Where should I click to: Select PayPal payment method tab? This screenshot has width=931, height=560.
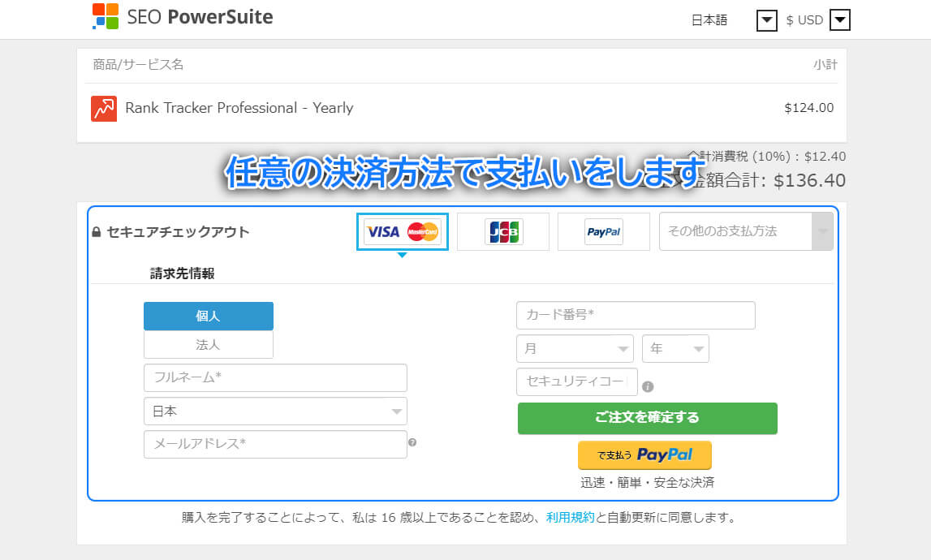tap(604, 231)
